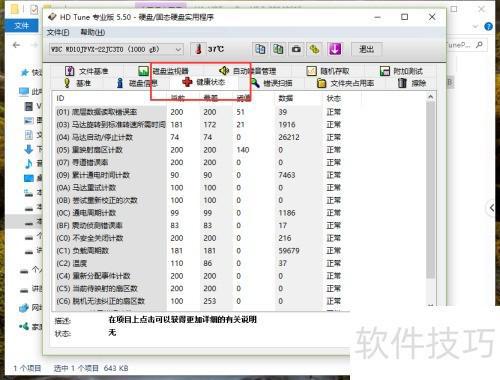500x380 pixels.
Task: Click the 附加测试 tab icon
Action: point(385,71)
